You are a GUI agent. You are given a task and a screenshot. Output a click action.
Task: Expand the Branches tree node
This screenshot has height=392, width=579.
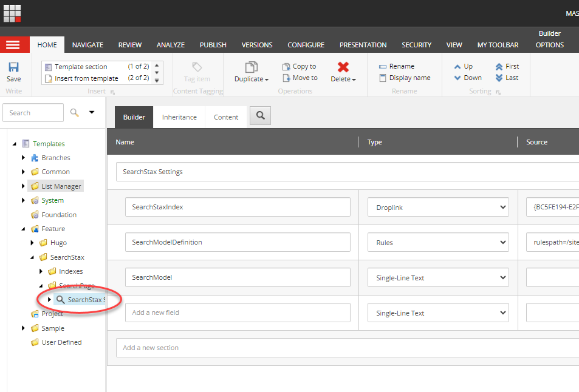[23, 158]
